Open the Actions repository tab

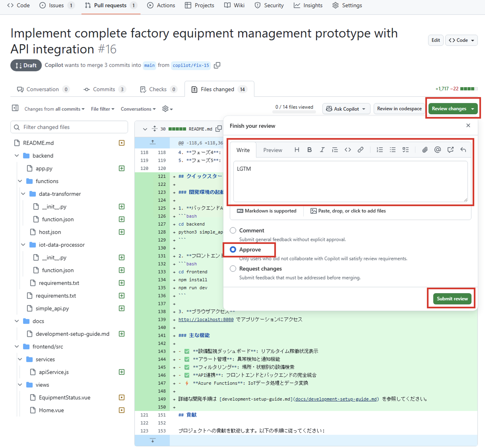[x=161, y=5]
